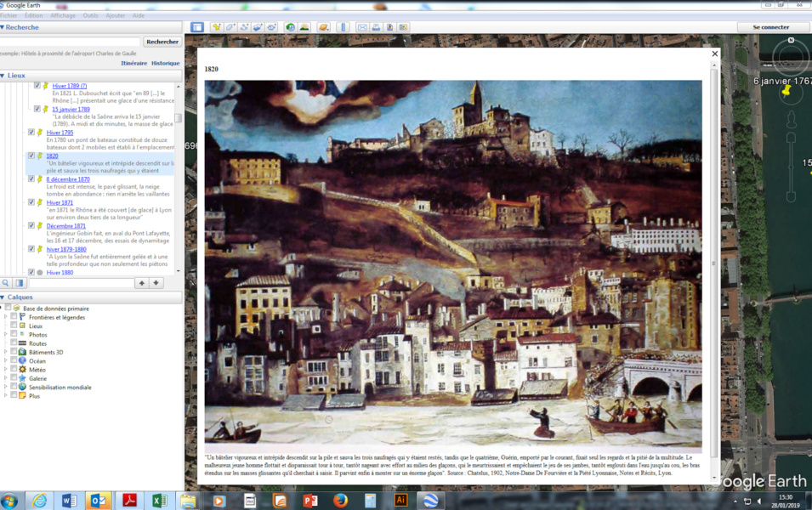Select the Add path tool

[244, 27]
